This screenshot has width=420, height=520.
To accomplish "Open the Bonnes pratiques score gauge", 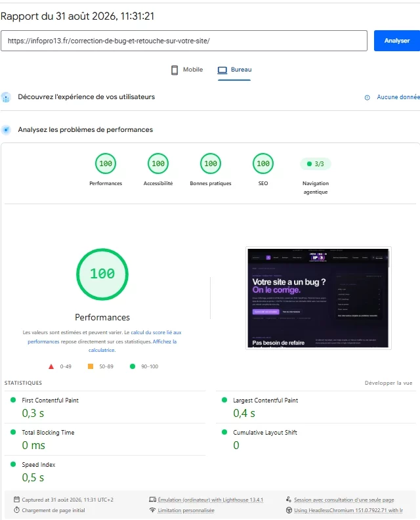I will click(x=211, y=163).
